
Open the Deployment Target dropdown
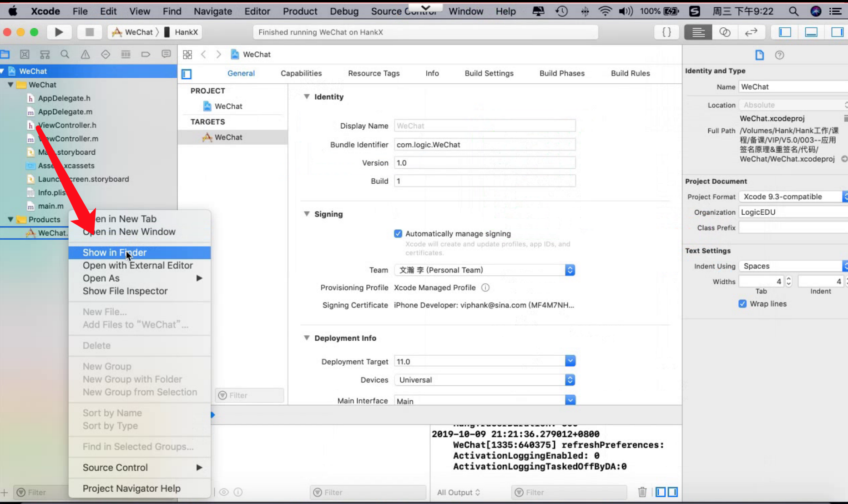[x=570, y=361]
